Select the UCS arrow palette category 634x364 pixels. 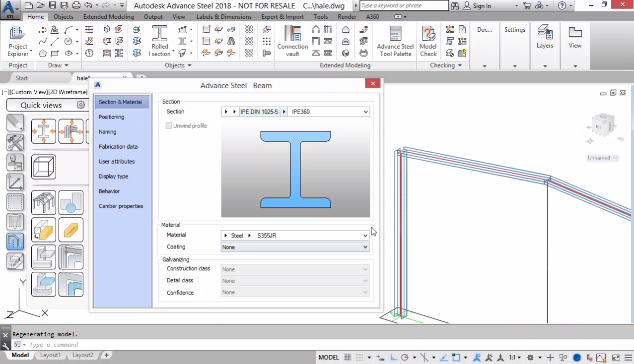coord(15,182)
